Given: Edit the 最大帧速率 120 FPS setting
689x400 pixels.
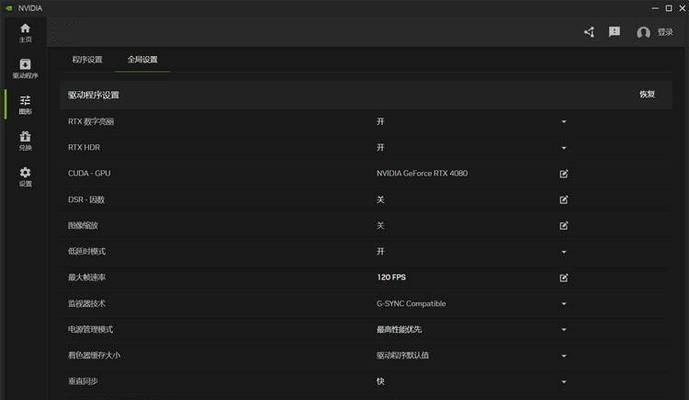Looking at the screenshot, I should (564, 277).
